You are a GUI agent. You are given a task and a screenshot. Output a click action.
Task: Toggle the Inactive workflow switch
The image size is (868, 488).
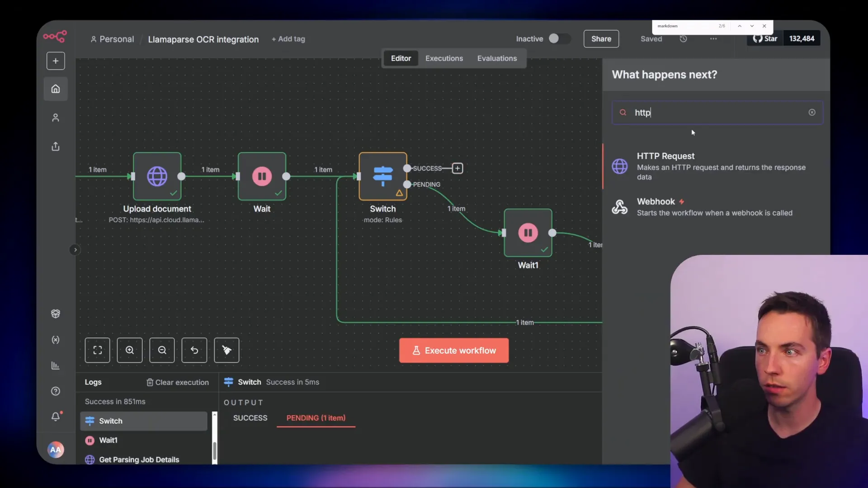tap(559, 39)
